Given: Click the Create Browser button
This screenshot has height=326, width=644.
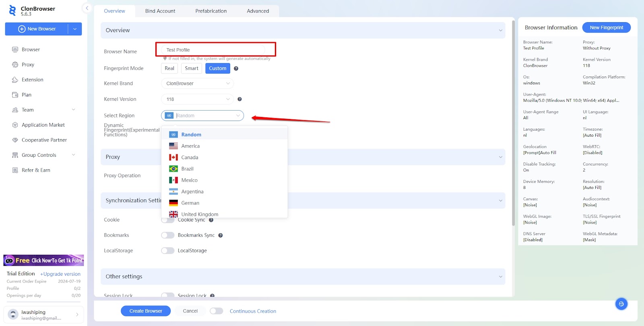Looking at the screenshot, I should (146, 311).
